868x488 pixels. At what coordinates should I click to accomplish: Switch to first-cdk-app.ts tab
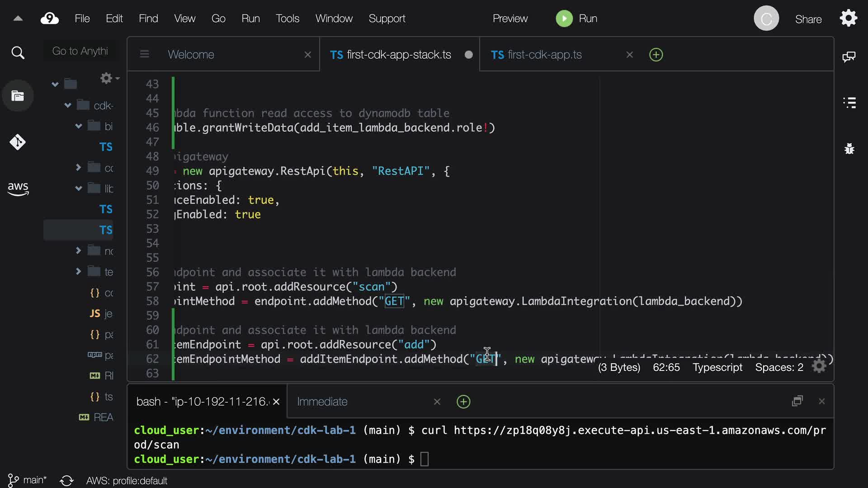tap(544, 55)
